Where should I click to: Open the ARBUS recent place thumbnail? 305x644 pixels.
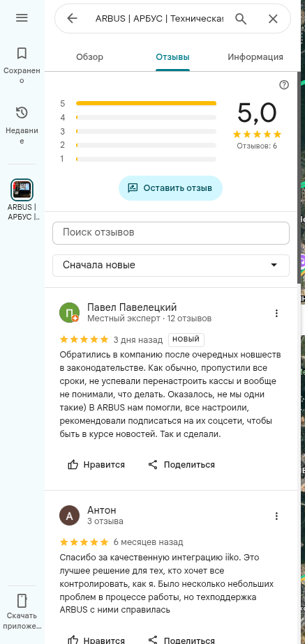[x=22, y=190]
